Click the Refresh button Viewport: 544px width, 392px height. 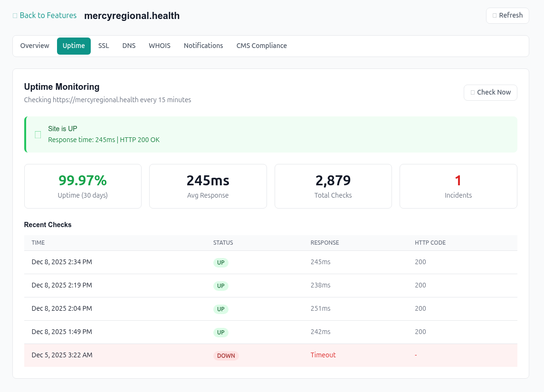tap(507, 15)
